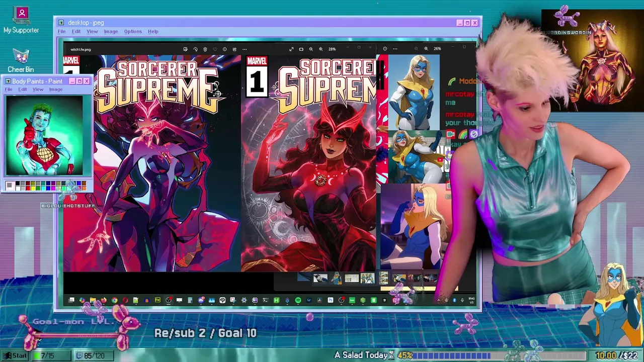
Task: Open Photoshop Ps icon in taskbar
Action: pyautogui.click(x=331, y=300)
